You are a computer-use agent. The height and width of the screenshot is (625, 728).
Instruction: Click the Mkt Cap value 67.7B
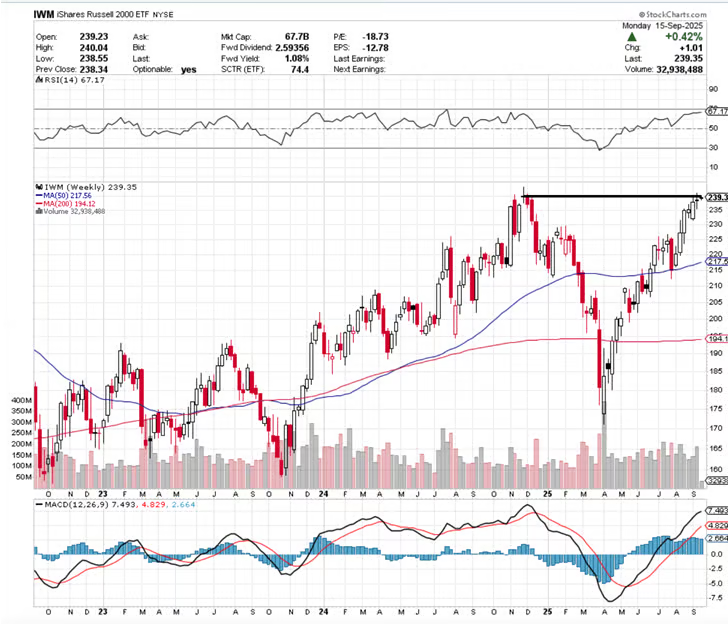pyautogui.click(x=297, y=37)
